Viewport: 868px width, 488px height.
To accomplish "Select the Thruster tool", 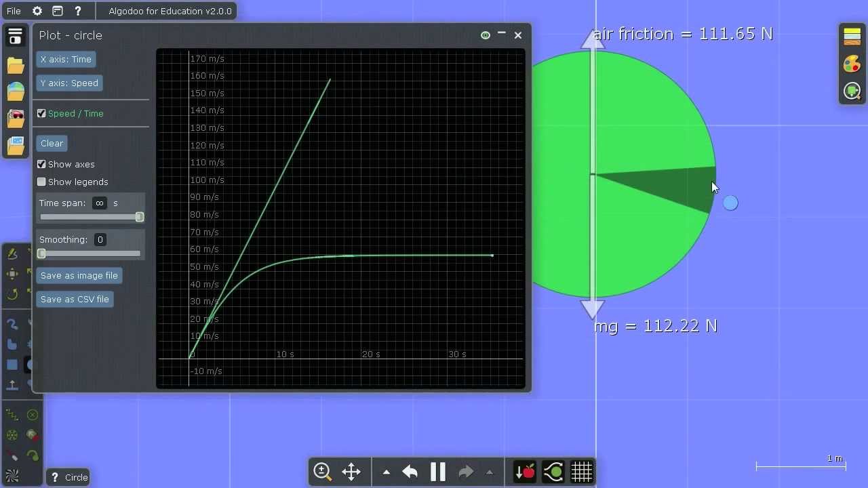I will [33, 435].
